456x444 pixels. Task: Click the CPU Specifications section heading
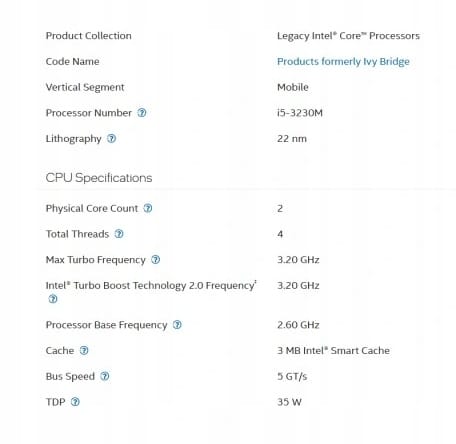click(x=99, y=178)
